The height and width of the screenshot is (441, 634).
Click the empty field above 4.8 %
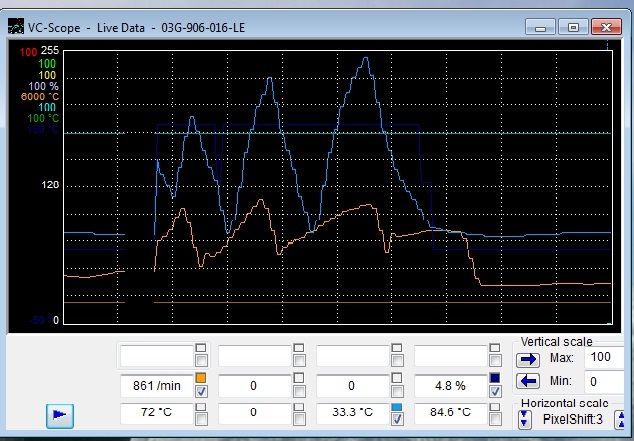click(450, 356)
